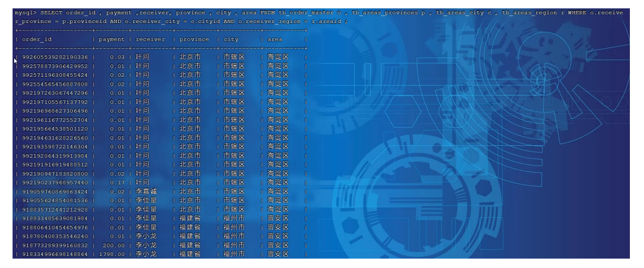Click order id 992192064319913984

coord(55,156)
